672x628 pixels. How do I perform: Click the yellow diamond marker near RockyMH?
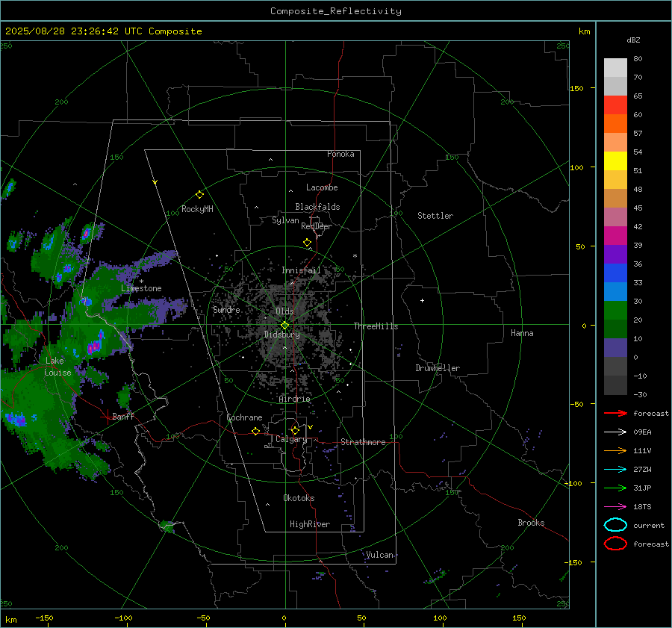(199, 195)
